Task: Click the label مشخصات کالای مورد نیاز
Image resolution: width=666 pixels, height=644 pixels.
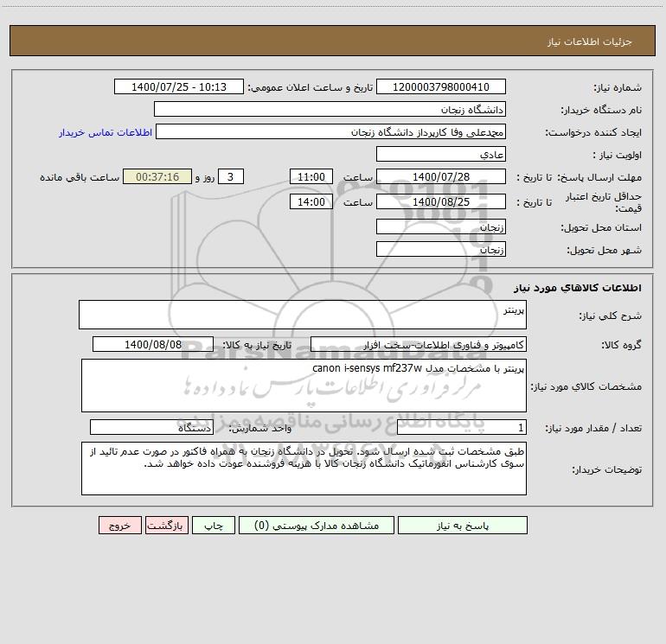Action: 586,386
